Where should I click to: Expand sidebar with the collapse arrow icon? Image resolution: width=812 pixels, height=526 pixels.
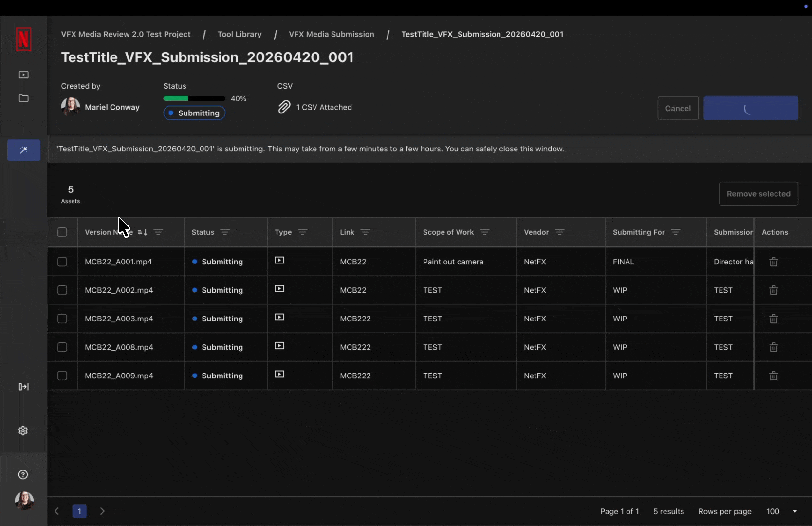point(23,387)
